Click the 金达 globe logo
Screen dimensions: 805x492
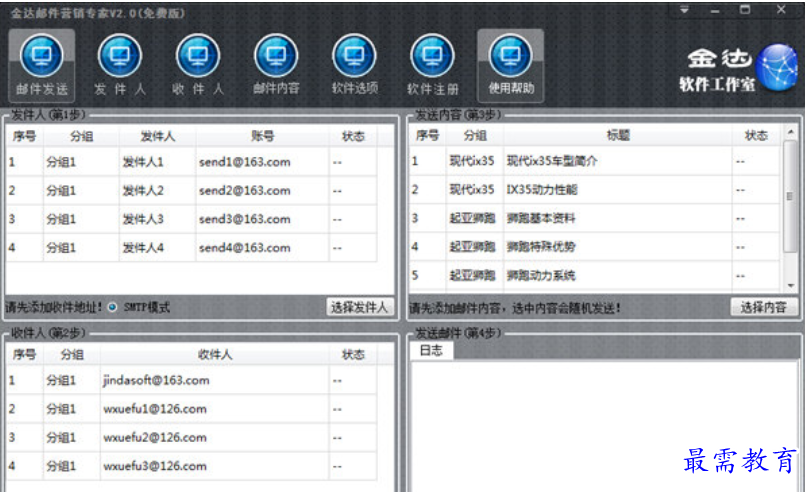coord(777,68)
